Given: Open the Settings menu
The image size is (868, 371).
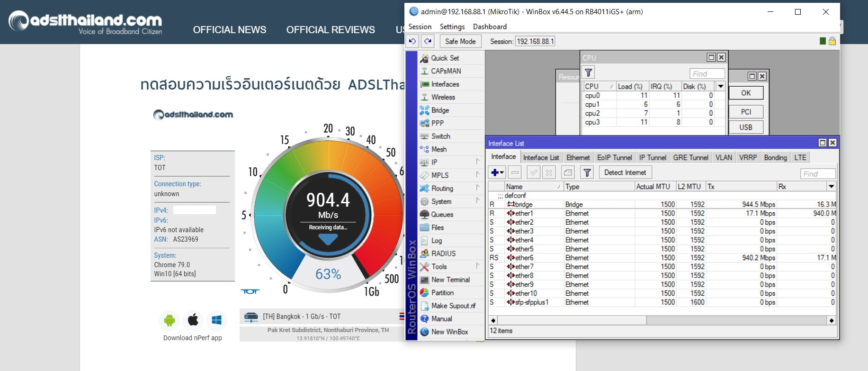Looking at the screenshot, I should click(x=452, y=27).
